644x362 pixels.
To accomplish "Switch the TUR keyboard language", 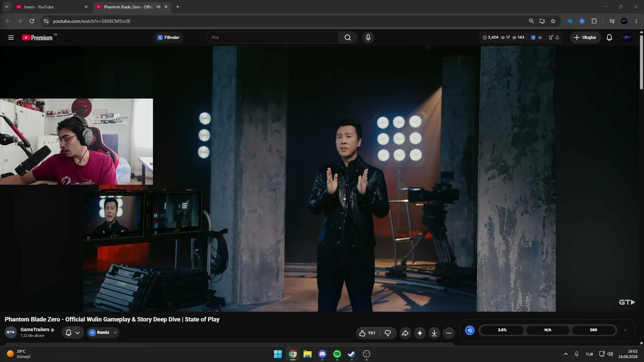I will tap(589, 354).
